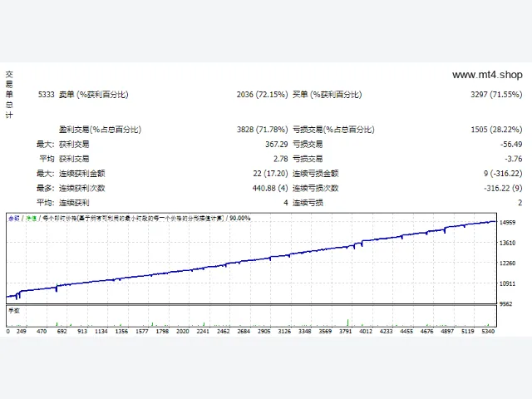
Task: Select the consecutive losses value 9 (-316.22)
Action: (x=503, y=174)
